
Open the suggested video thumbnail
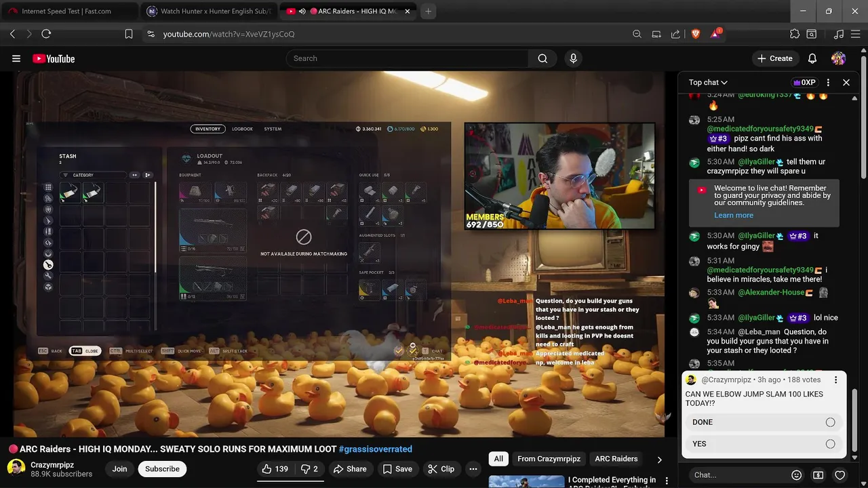(527, 481)
